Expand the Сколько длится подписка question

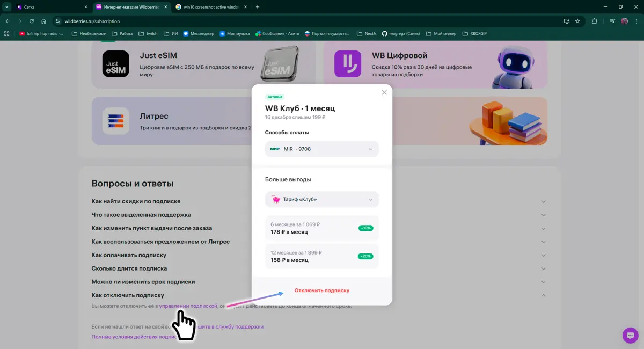click(319, 268)
